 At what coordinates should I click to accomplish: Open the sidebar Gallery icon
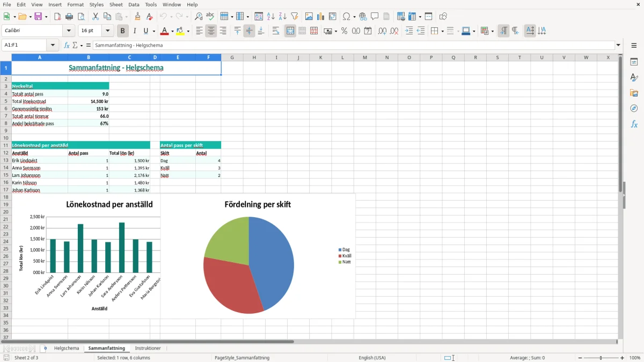[634, 93]
